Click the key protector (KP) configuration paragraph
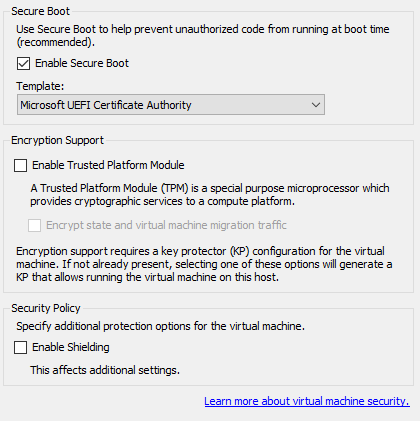Image resolution: width=420 pixels, height=421 pixels. tap(204, 264)
